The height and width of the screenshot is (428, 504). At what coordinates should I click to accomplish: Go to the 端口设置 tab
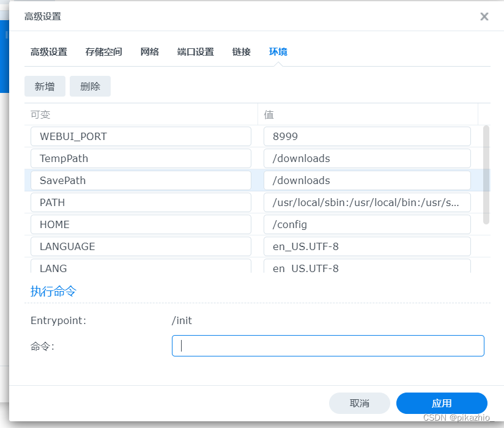click(x=196, y=52)
